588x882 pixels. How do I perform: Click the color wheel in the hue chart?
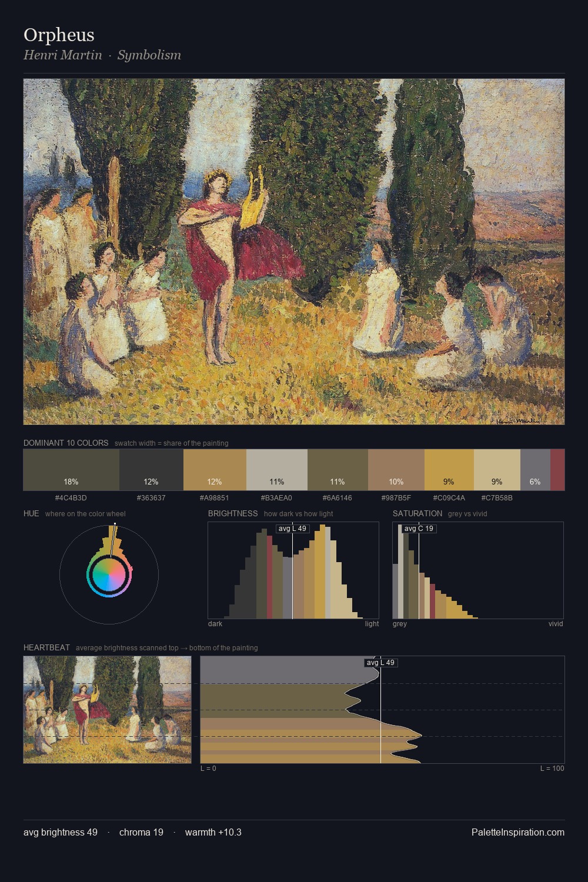pyautogui.click(x=109, y=574)
